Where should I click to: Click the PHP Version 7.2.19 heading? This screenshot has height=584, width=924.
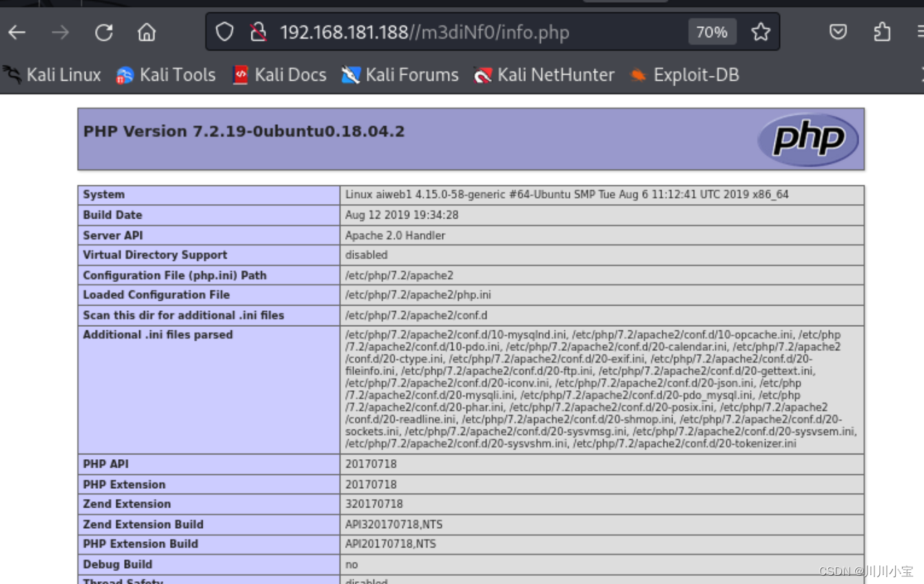click(x=244, y=131)
